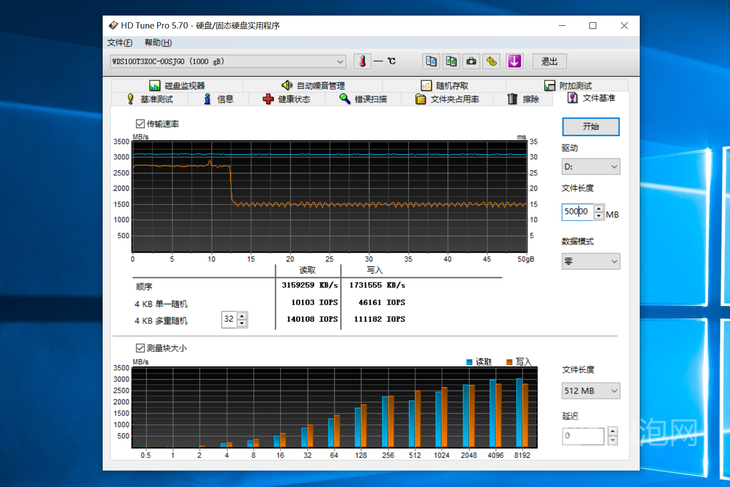Increase file length with up spinner arrow
The image size is (730, 487).
(x=599, y=208)
